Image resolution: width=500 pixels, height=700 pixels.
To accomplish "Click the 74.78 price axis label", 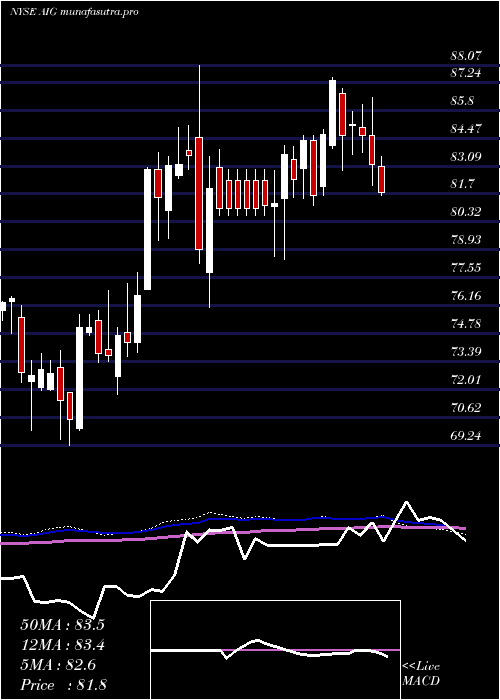I will pos(466,324).
